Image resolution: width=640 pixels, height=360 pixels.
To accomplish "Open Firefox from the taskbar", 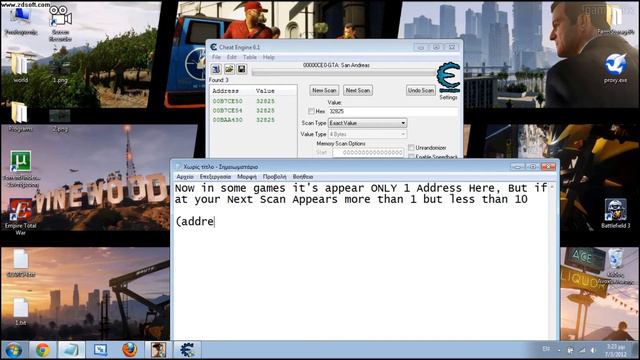I will click(x=129, y=350).
